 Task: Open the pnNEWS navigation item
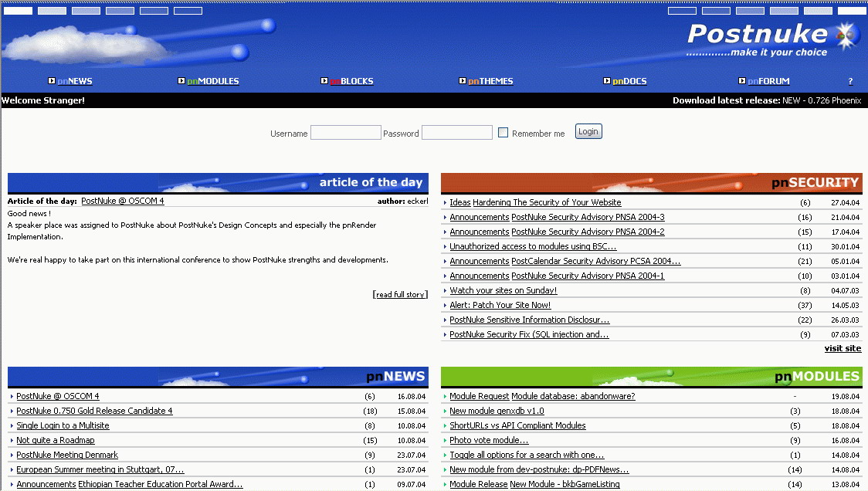click(x=75, y=81)
